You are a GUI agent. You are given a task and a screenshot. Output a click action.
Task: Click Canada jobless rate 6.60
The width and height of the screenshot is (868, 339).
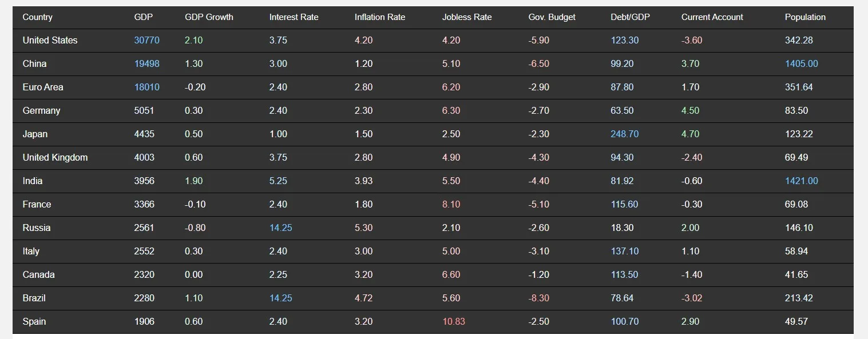click(x=451, y=274)
